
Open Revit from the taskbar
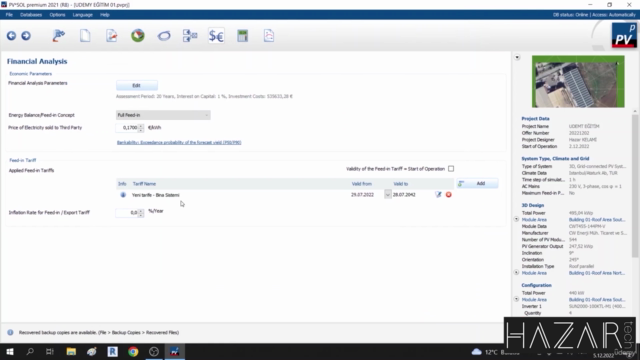click(x=113, y=351)
